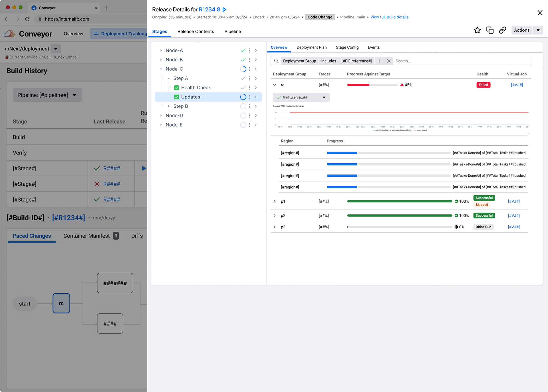548x392 pixels.
Task: Reload the browser page
Action: coord(27,19)
